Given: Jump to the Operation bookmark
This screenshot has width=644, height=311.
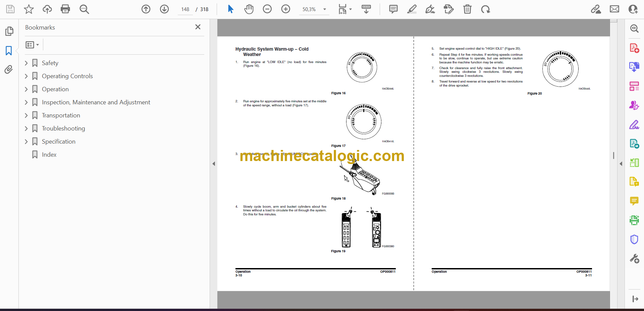Looking at the screenshot, I should pyautogui.click(x=55, y=89).
